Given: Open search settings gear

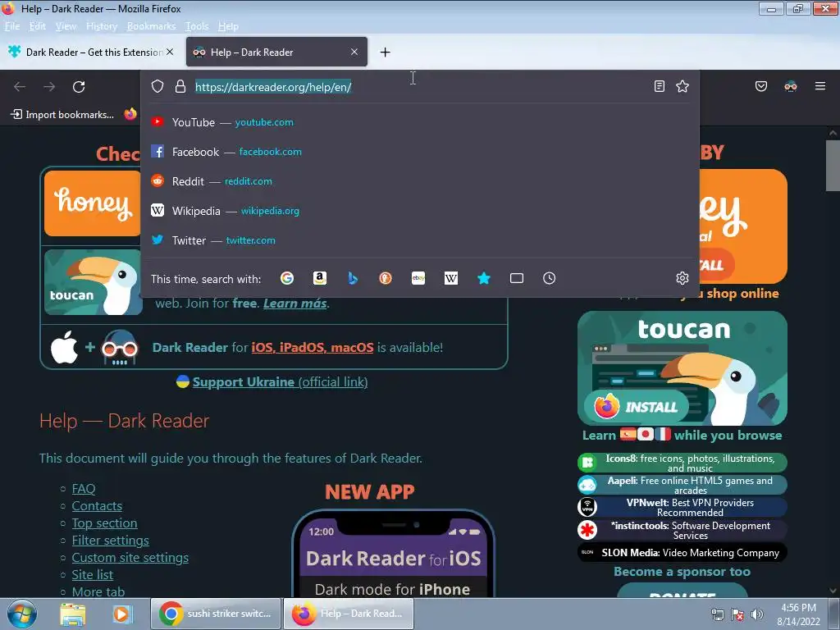Looking at the screenshot, I should pos(682,278).
